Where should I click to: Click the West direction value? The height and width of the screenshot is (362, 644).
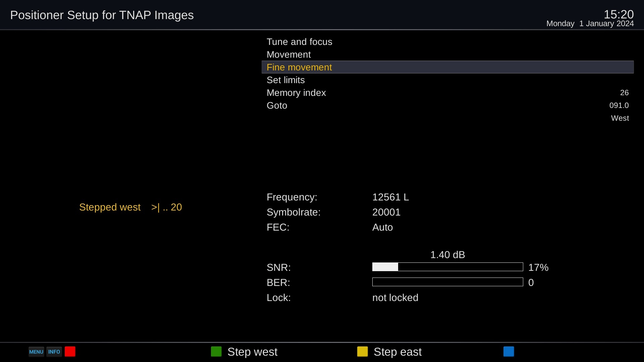tap(620, 118)
